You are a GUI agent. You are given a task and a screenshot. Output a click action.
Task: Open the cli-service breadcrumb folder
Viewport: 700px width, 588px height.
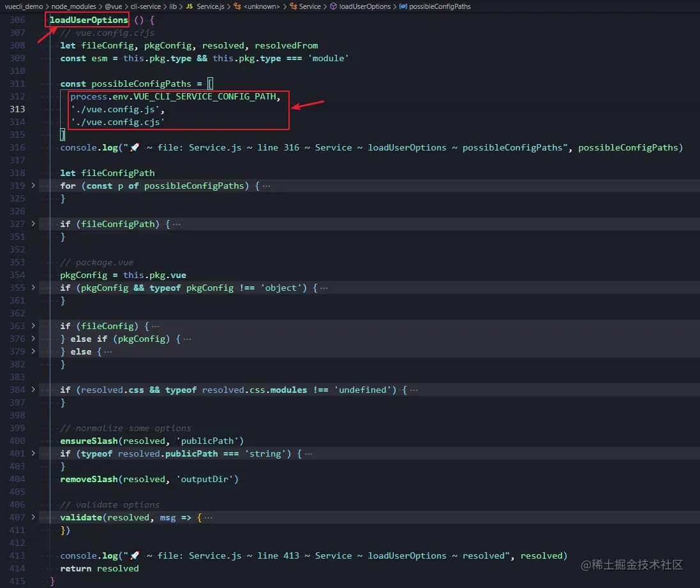point(145,6)
